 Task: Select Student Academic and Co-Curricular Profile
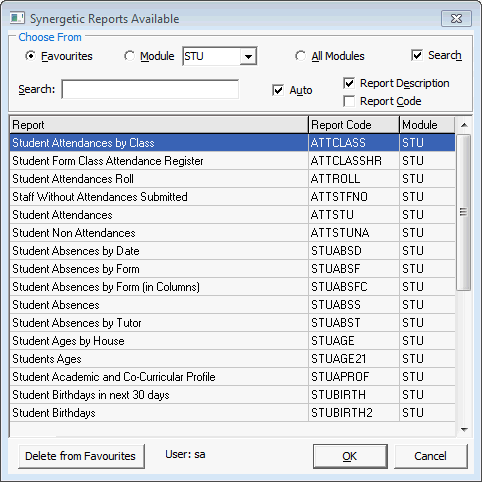232,377
